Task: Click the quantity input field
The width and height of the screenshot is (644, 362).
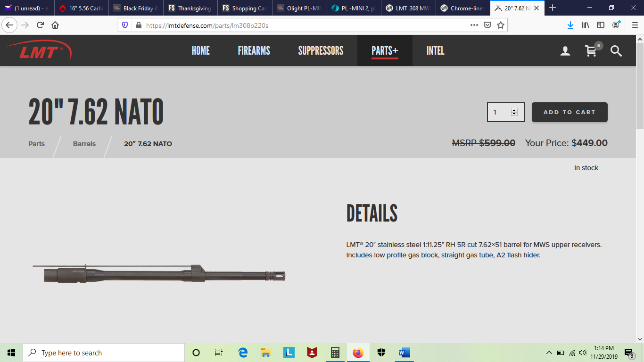Action: pyautogui.click(x=505, y=112)
